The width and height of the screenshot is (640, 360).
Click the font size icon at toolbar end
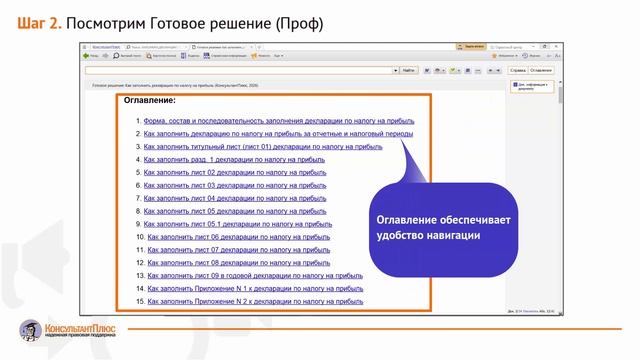click(558, 56)
